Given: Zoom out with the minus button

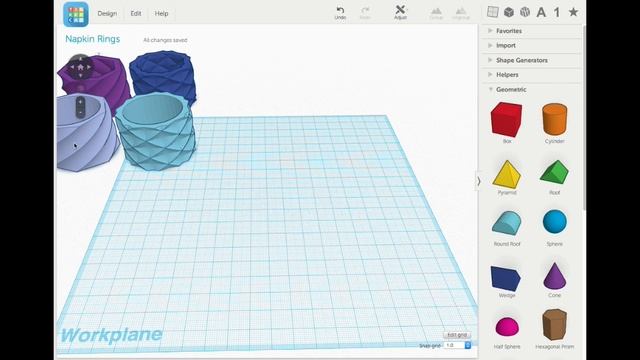Looking at the screenshot, I should [80, 112].
